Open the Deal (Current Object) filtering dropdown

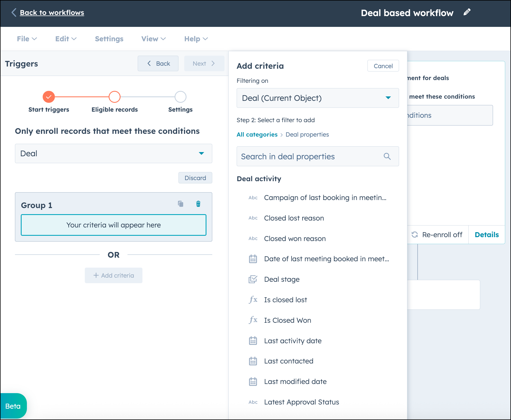pos(318,98)
